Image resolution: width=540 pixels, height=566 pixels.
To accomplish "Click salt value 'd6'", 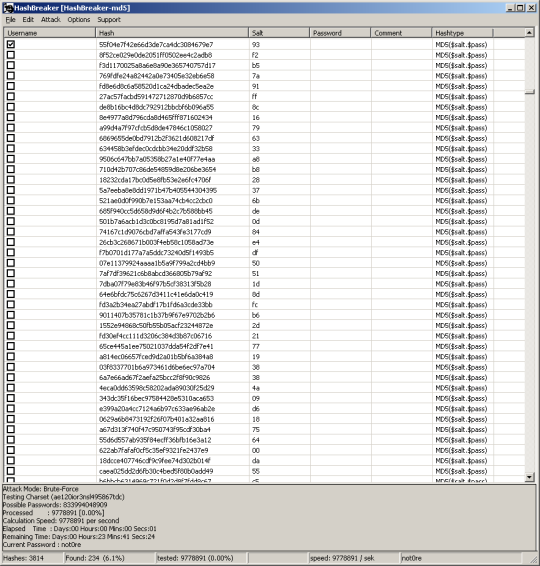I will (256, 409).
